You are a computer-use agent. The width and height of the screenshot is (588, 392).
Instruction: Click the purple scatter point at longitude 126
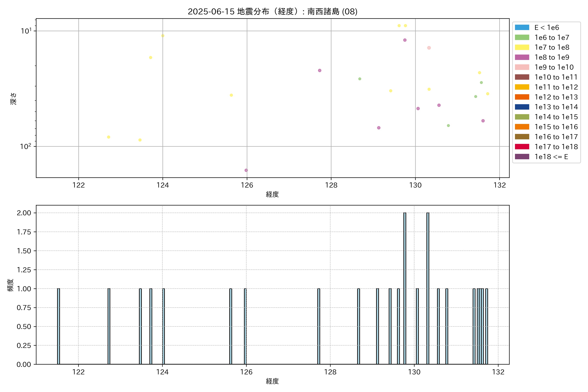pos(246,170)
